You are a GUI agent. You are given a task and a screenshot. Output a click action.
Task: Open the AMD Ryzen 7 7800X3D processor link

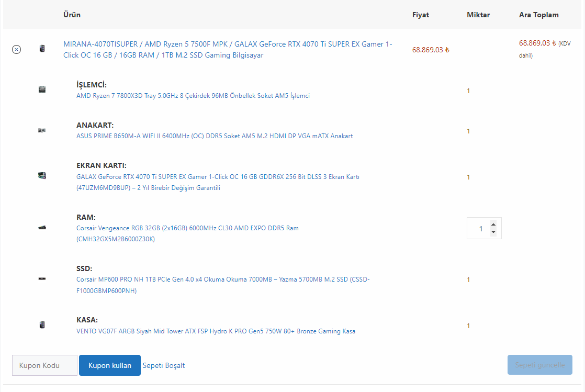point(193,96)
